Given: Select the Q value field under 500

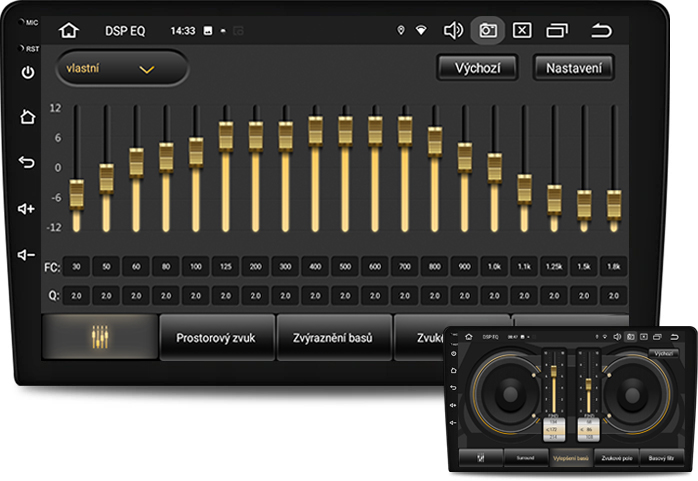Looking at the screenshot, I should (x=345, y=296).
